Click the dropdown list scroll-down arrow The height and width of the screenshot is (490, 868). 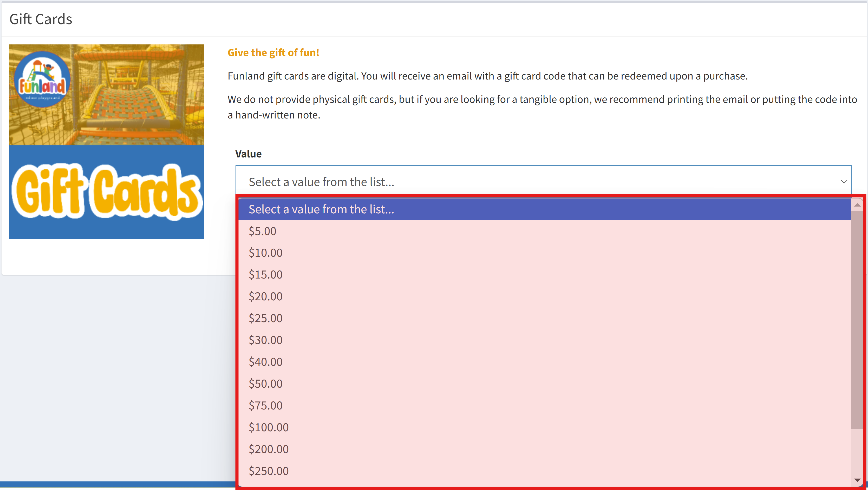(x=857, y=480)
